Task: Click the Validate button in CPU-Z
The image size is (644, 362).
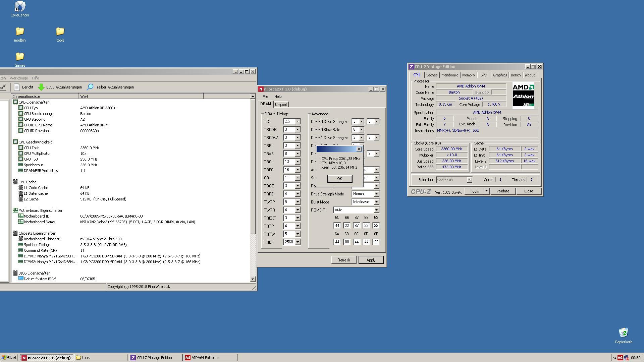Action: point(502,191)
